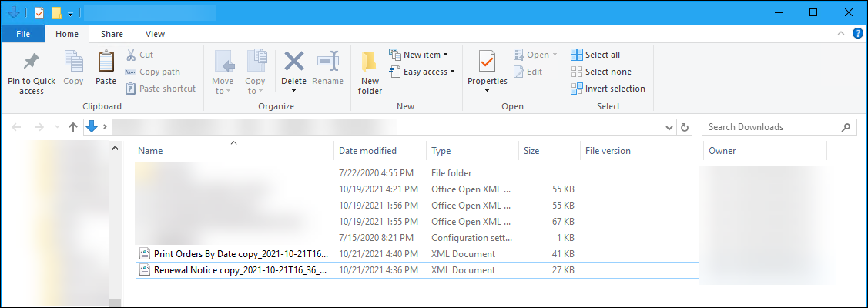Click the Paste clipboard icon
Image resolution: width=868 pixels, height=308 pixels.
[106, 61]
